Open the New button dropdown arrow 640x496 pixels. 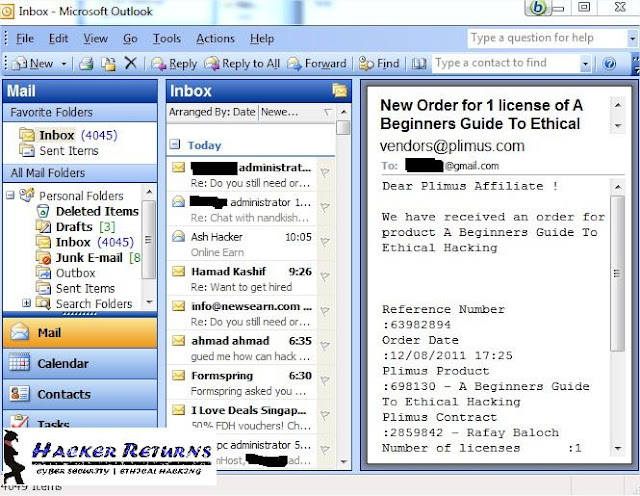64,64
